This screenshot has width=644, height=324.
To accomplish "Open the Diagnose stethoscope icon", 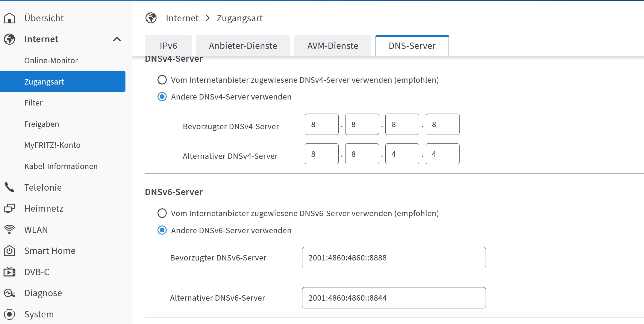I will (9, 293).
